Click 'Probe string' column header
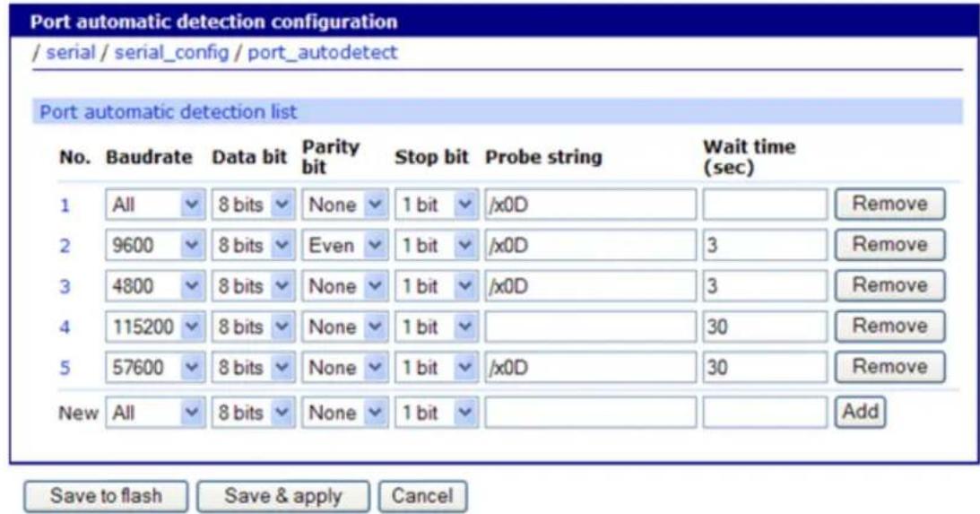 click(543, 157)
